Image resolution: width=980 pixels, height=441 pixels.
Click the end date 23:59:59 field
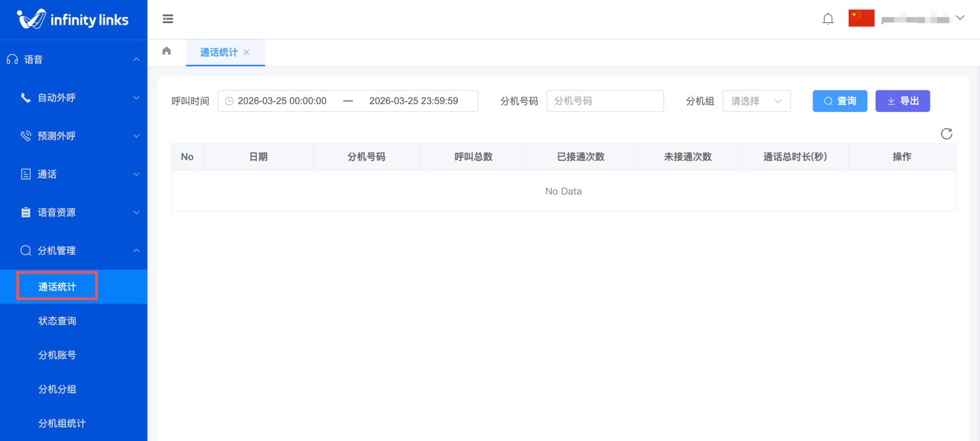[414, 101]
